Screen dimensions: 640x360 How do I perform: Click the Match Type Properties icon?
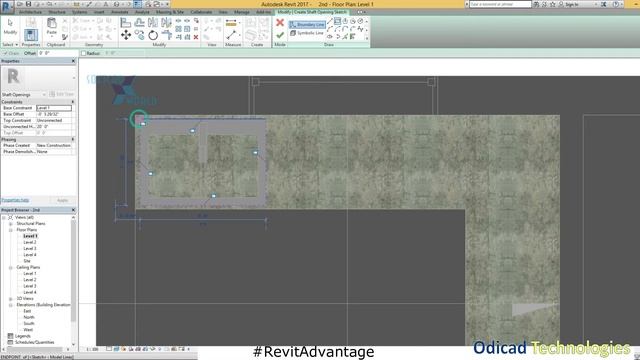[x=65, y=37]
